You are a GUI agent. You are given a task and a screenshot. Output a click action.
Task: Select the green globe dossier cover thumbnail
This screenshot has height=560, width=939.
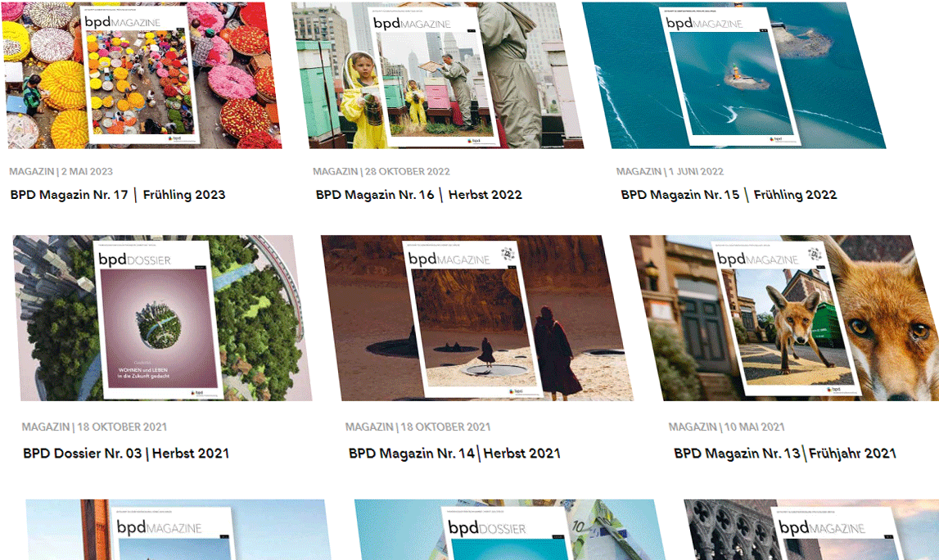(162, 318)
